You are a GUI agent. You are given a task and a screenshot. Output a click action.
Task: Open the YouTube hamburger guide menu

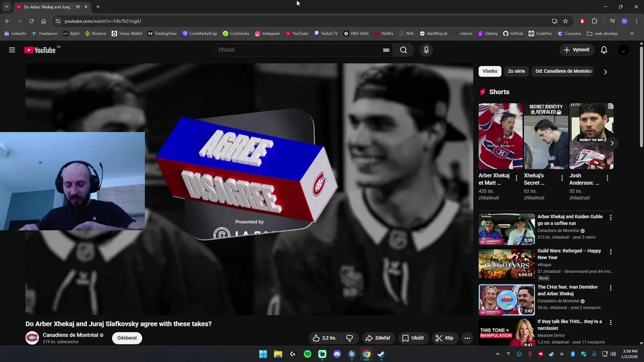(x=12, y=50)
